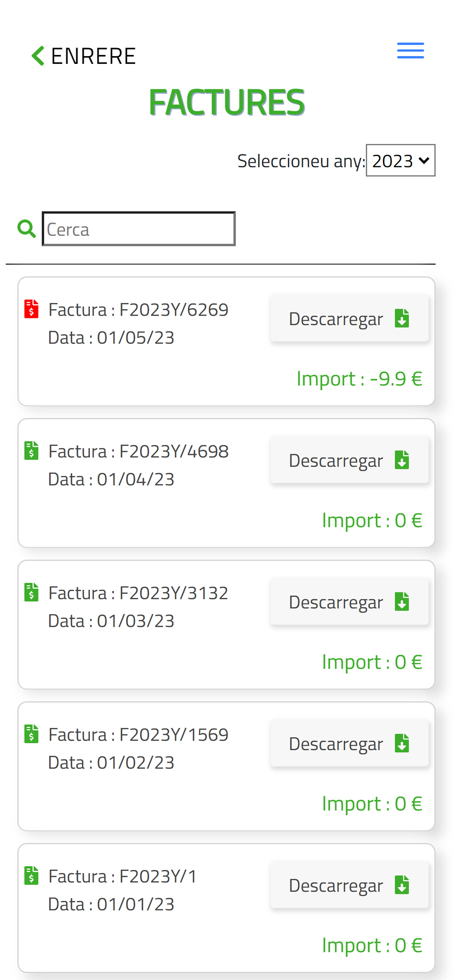Screen dimensions: 453x980
Task: Click the Import -9.9 € amount
Action: pyautogui.click(x=359, y=378)
